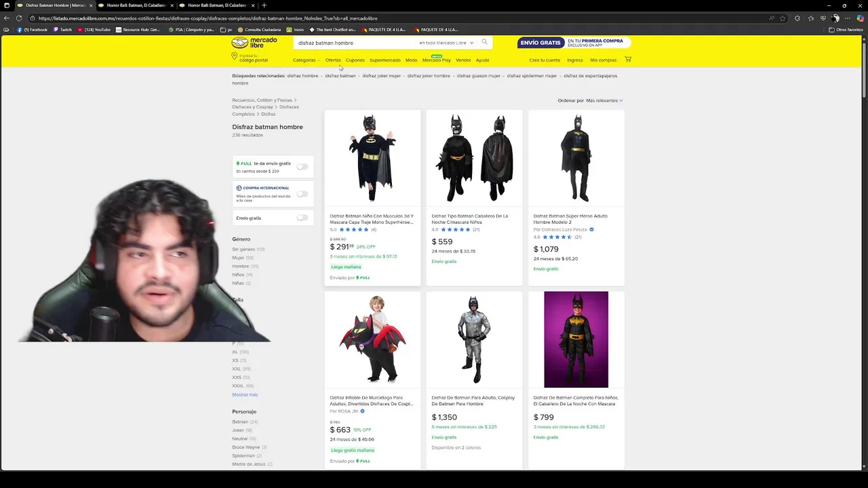The width and height of the screenshot is (868, 488).
Task: Go to Ofertas menu item
Action: (x=333, y=60)
